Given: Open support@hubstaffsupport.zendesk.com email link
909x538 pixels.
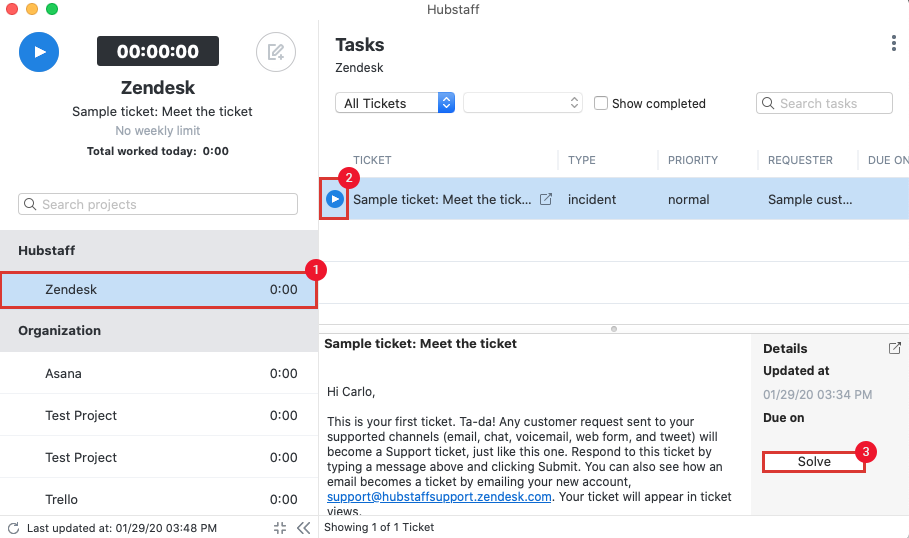Looking at the screenshot, I should click(439, 497).
